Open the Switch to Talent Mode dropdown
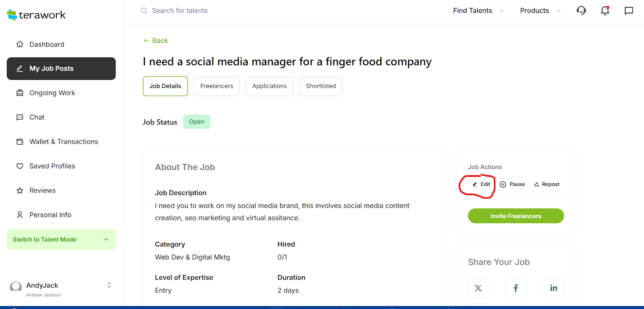The height and width of the screenshot is (309, 644). click(61, 239)
